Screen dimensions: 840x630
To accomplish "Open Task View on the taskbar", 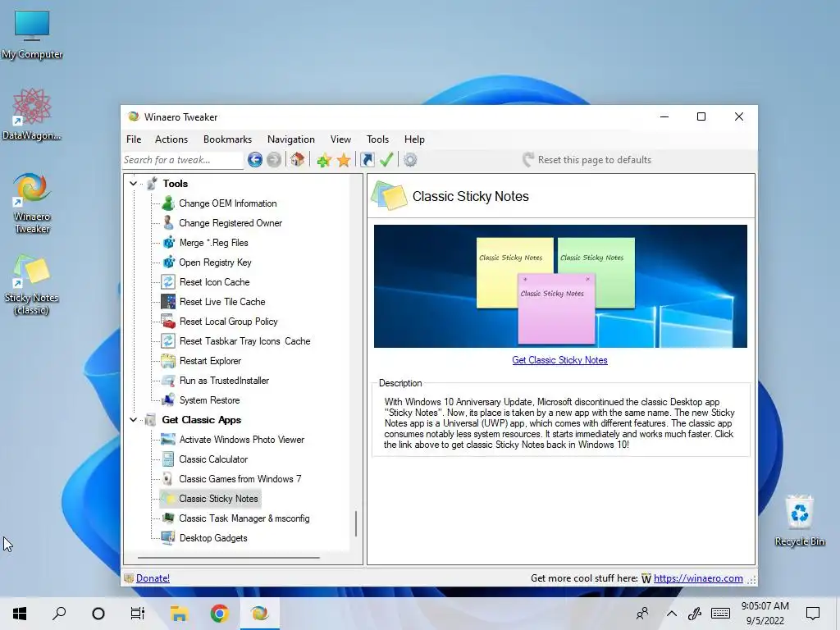I will coord(138,614).
